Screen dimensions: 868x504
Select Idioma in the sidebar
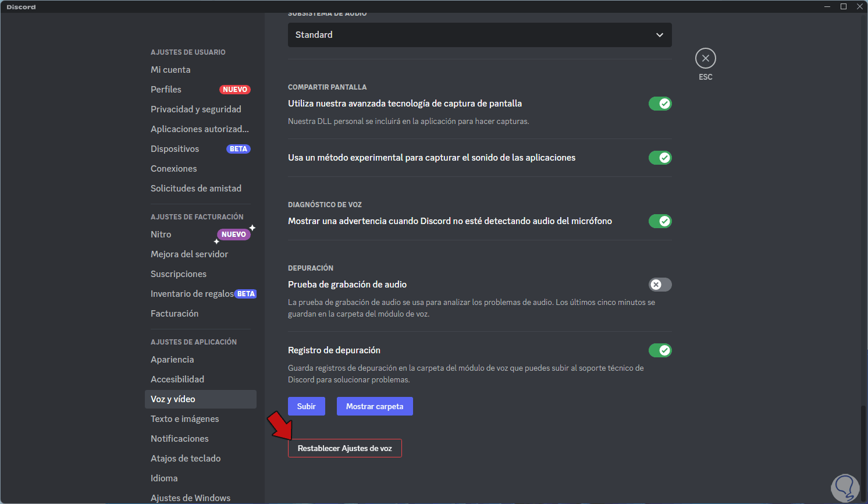click(x=200, y=478)
